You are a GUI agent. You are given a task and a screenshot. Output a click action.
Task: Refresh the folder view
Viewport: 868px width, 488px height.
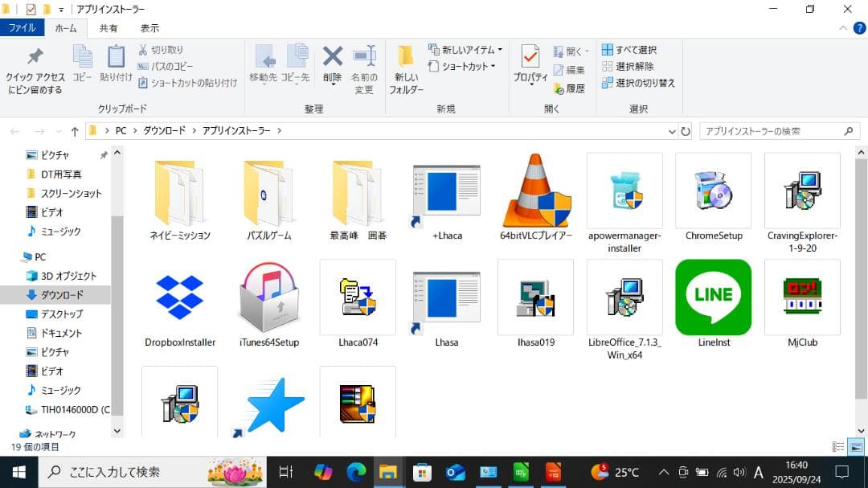tap(686, 131)
